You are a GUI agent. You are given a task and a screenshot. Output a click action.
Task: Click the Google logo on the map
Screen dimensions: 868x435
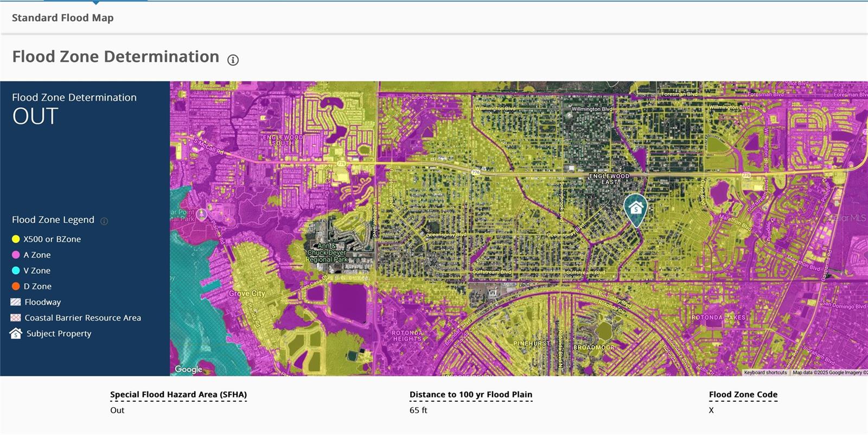coord(188,369)
